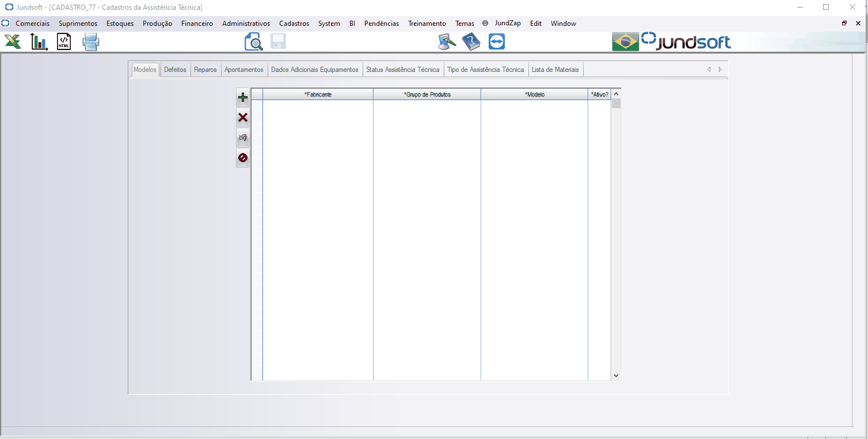Image resolution: width=868 pixels, height=439 pixels.
Task: Open the Estoques menu
Action: [120, 24]
